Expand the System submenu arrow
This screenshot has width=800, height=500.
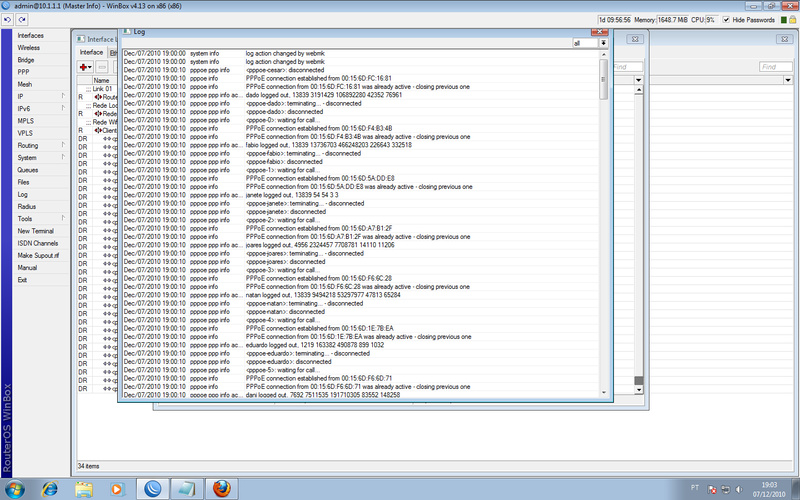pyautogui.click(x=63, y=157)
